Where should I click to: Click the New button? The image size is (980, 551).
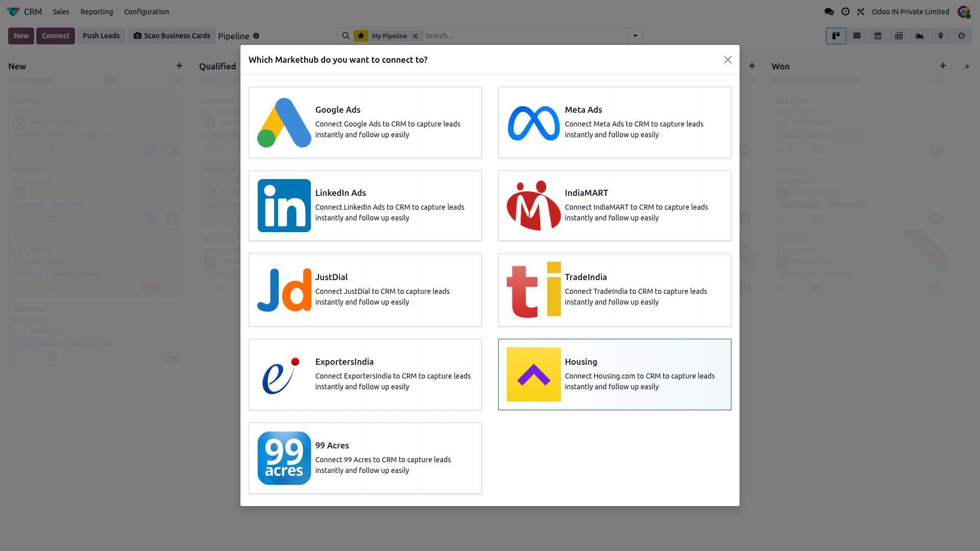21,36
